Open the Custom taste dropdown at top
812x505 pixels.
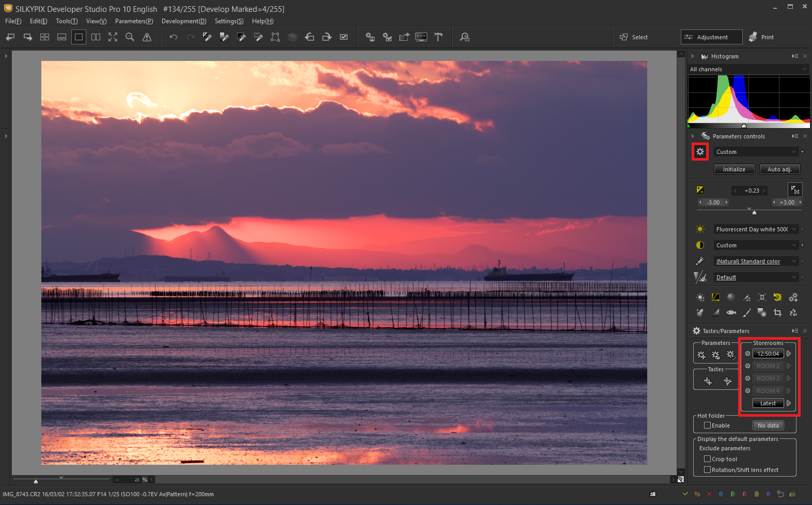click(756, 152)
